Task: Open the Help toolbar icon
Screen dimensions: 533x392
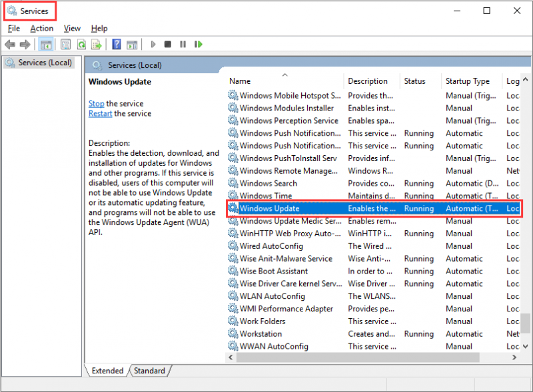Action: [117, 44]
